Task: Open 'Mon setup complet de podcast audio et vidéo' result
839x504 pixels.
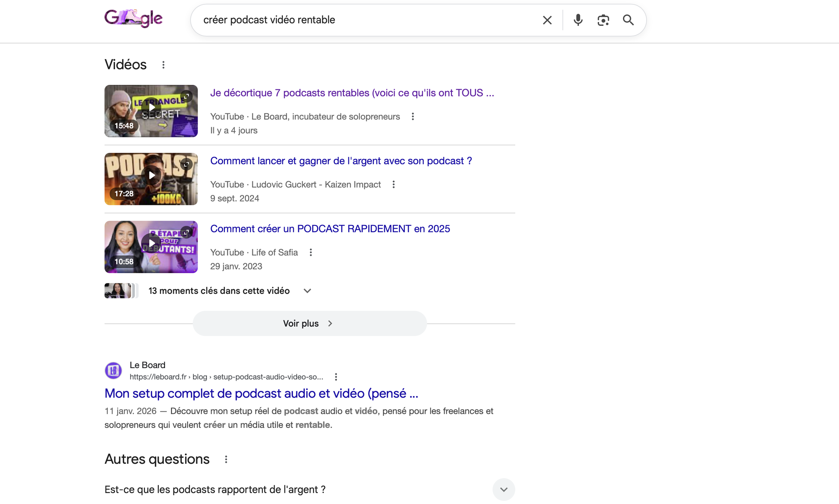Action: 261,393
